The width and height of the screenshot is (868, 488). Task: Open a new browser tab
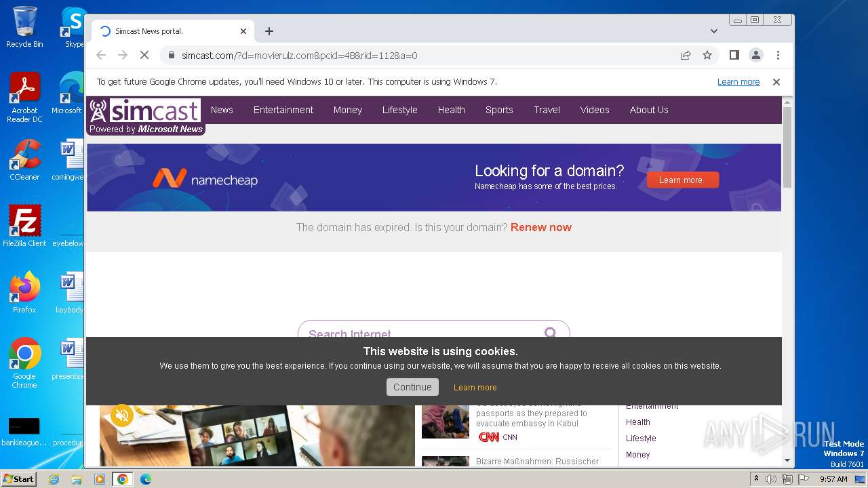(x=269, y=31)
